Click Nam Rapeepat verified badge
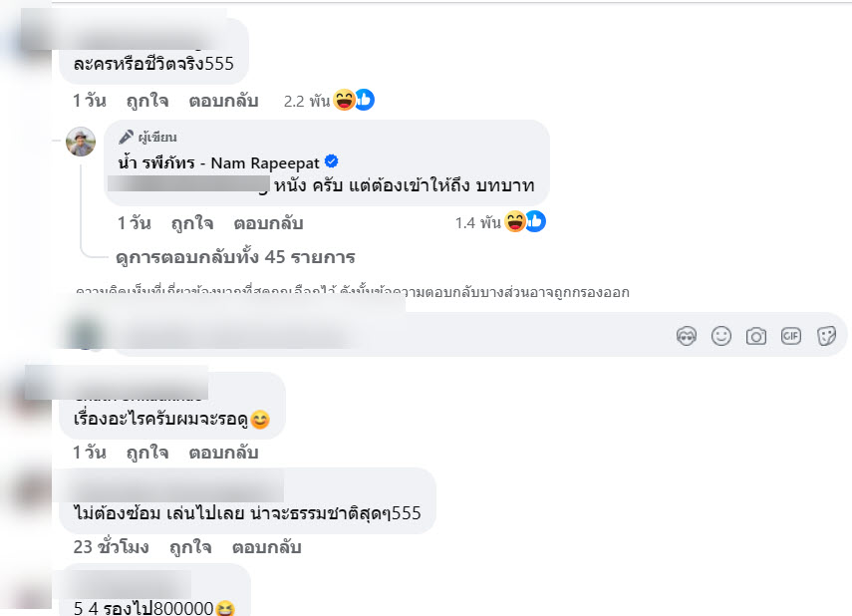 coord(332,161)
